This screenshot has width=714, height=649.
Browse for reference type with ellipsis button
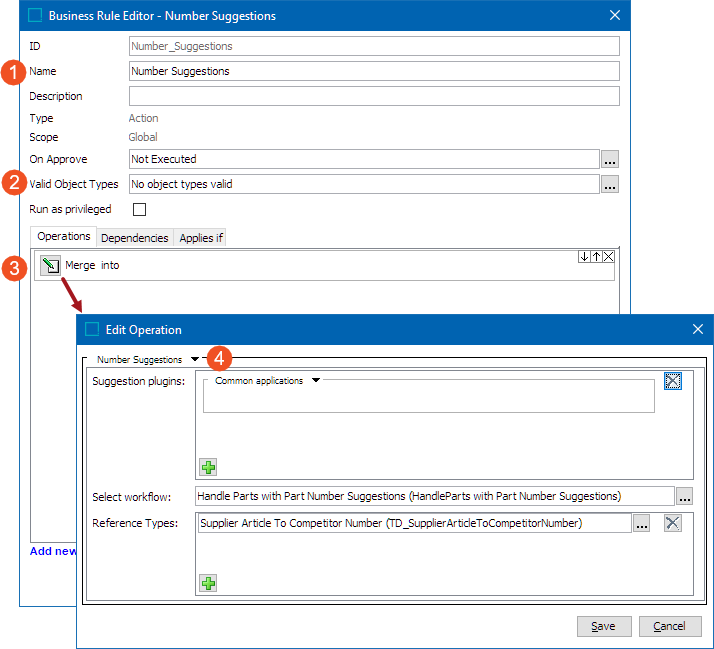point(642,523)
